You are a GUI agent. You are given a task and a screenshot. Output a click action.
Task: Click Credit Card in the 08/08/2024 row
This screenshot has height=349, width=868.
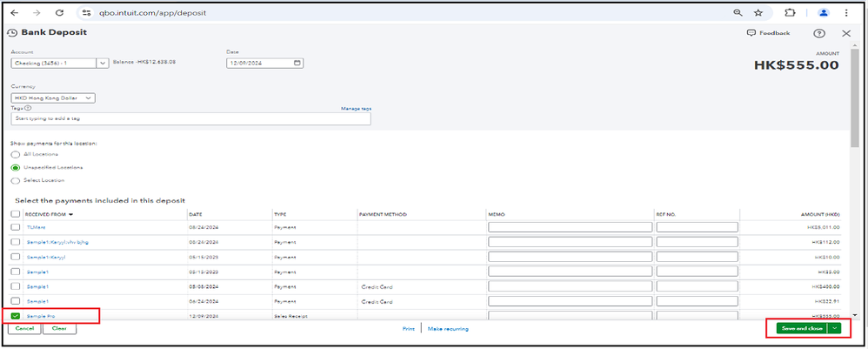377,287
